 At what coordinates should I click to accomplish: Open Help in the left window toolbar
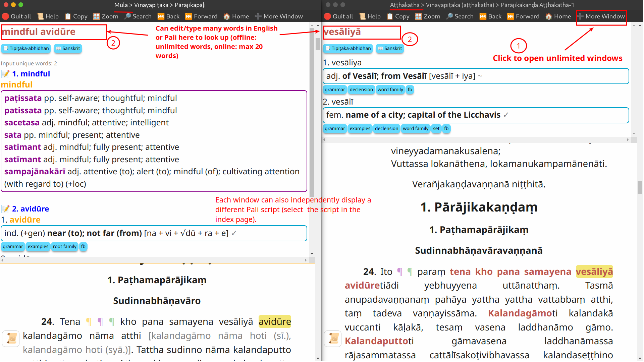coord(48,16)
